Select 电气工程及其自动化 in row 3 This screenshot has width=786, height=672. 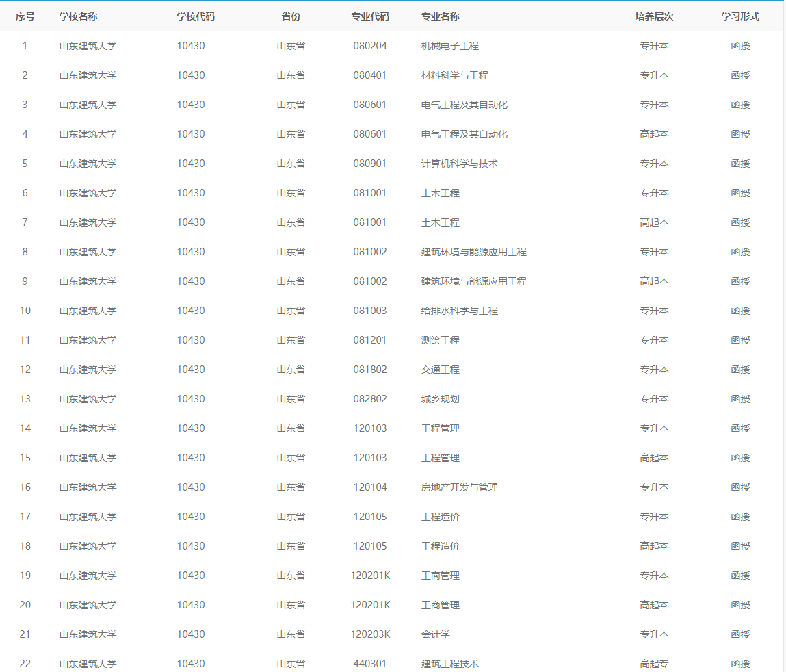click(x=464, y=105)
